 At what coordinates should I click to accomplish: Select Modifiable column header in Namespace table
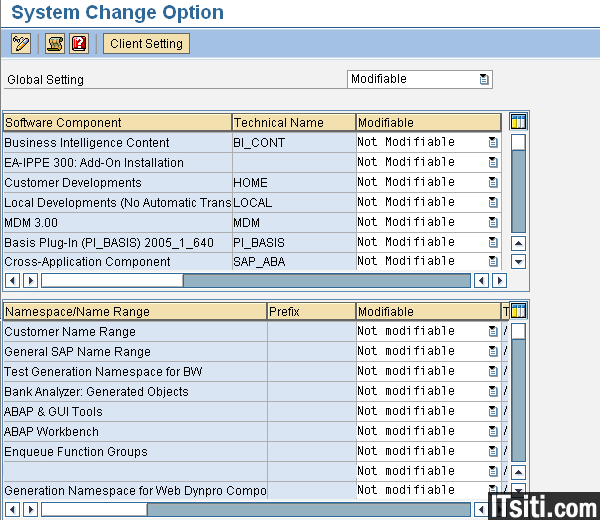click(429, 311)
